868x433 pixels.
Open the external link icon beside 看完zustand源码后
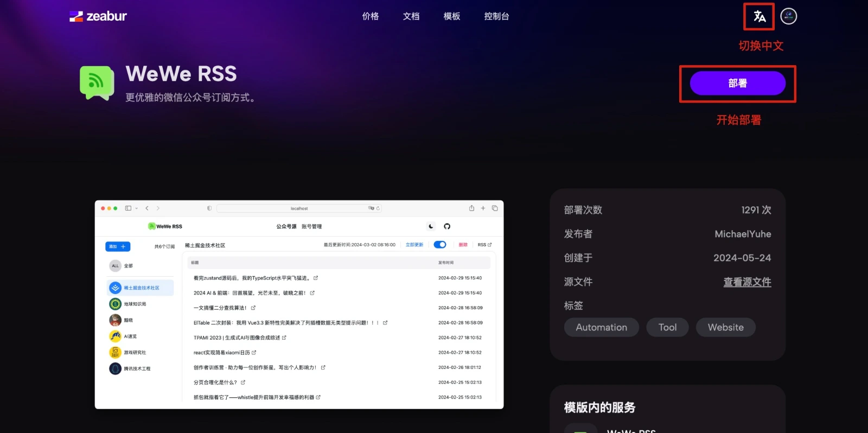316,278
